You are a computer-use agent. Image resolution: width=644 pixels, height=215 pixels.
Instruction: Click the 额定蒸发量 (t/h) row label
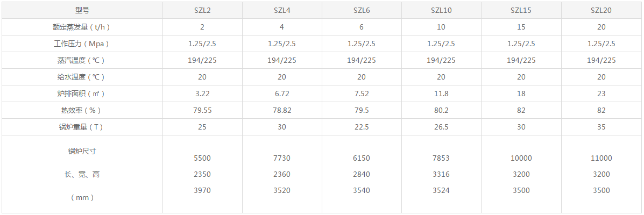point(82,27)
